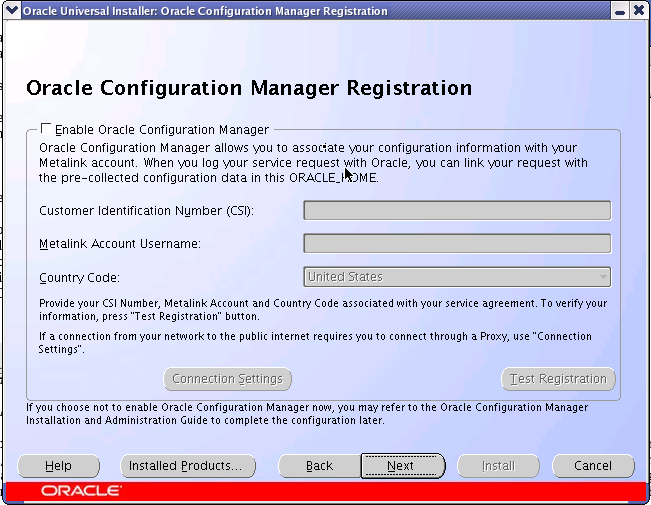
Task: Click the title bar text 'Oracle Universal Installer'
Action: click(x=90, y=11)
